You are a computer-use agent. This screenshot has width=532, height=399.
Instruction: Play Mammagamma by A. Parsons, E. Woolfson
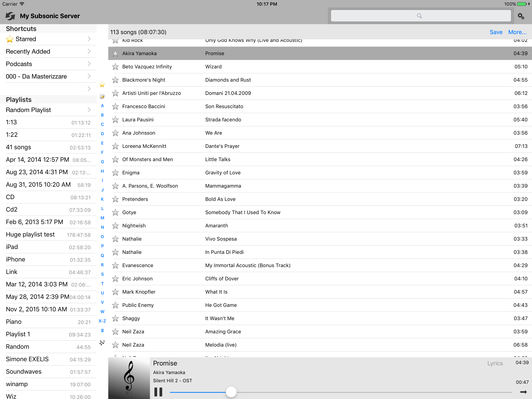point(320,186)
